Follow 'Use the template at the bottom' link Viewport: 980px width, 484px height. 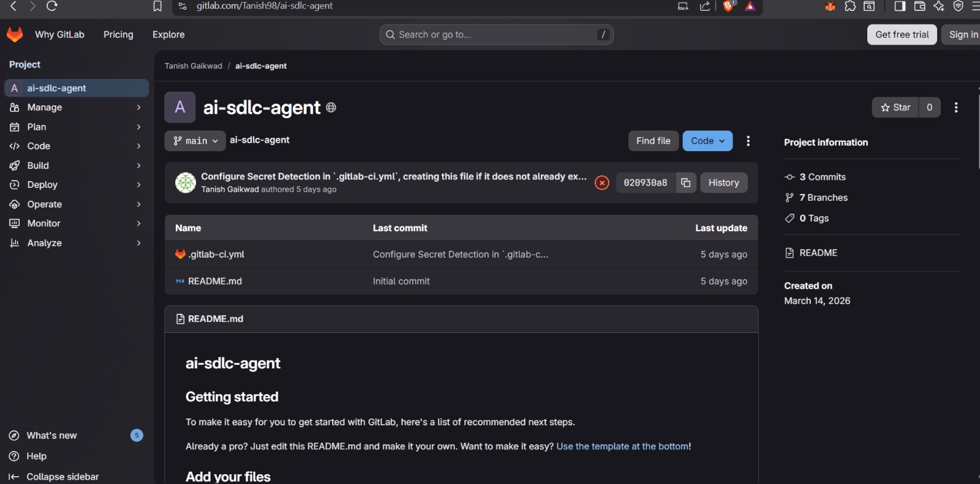pos(622,447)
